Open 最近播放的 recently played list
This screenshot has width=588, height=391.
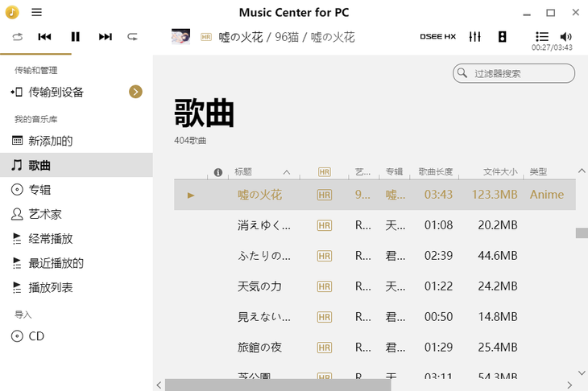pyautogui.click(x=77, y=263)
